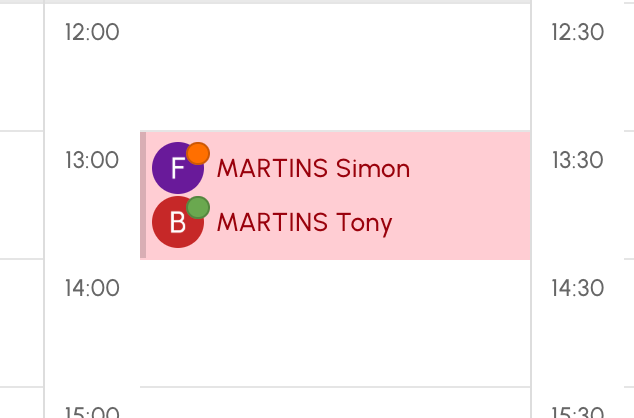Click the empty column left of 13:00
This screenshot has height=418, width=634.
pyautogui.click(x=21, y=195)
